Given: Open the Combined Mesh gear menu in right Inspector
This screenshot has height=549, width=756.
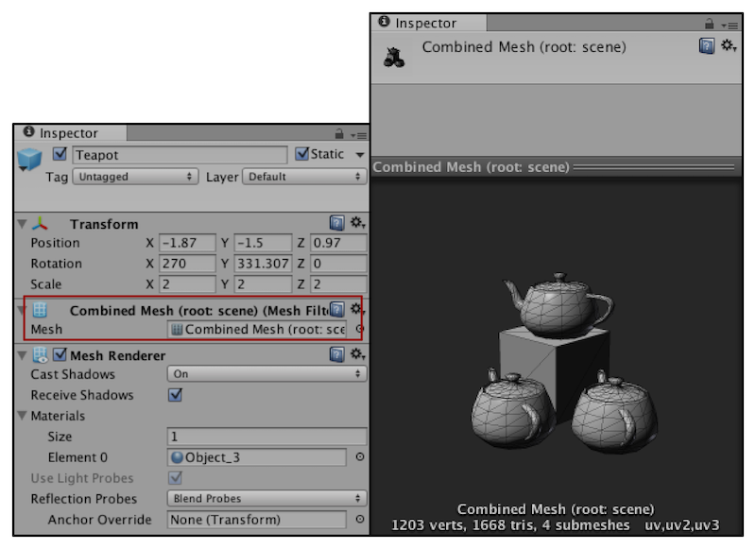Looking at the screenshot, I should pyautogui.click(x=728, y=45).
